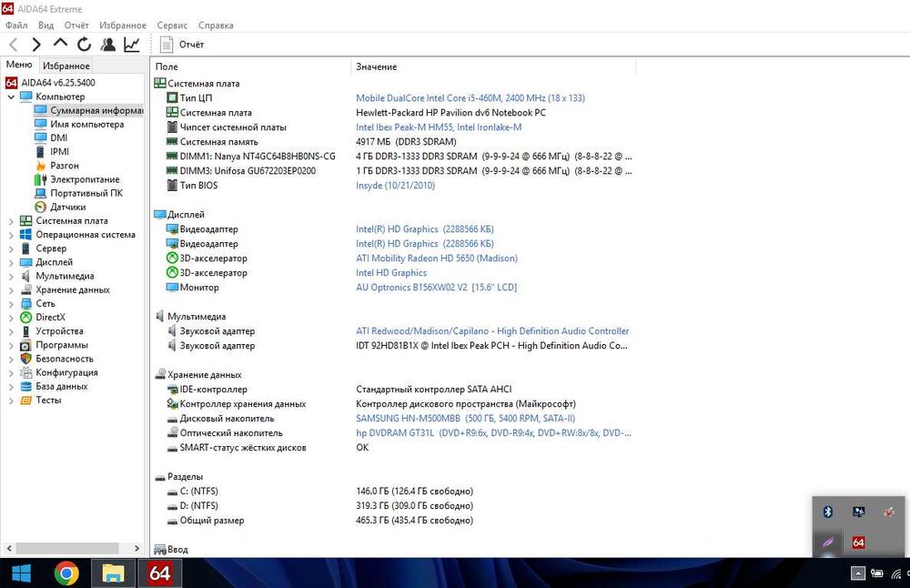Click the AIDA64 icon in tray popup

point(858,542)
